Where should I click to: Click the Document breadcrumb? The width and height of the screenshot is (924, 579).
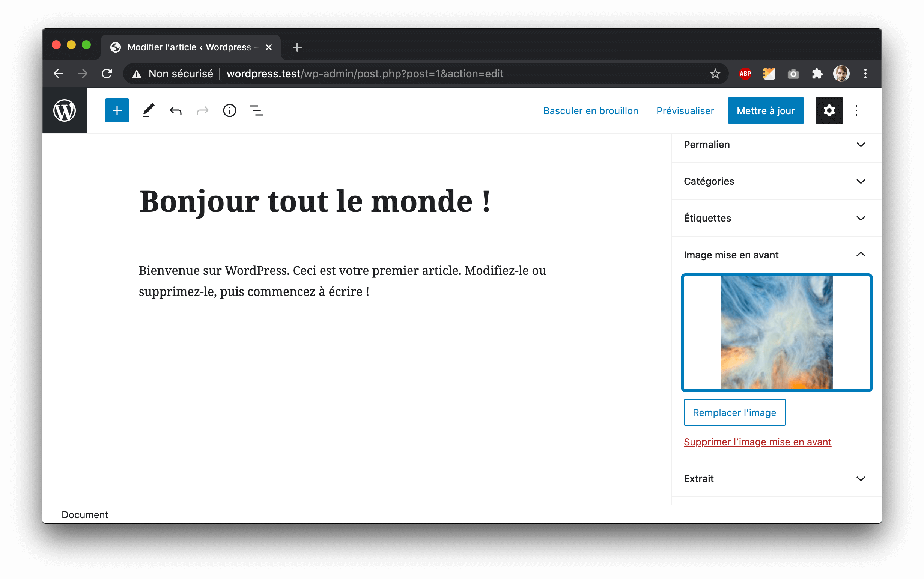(x=84, y=514)
